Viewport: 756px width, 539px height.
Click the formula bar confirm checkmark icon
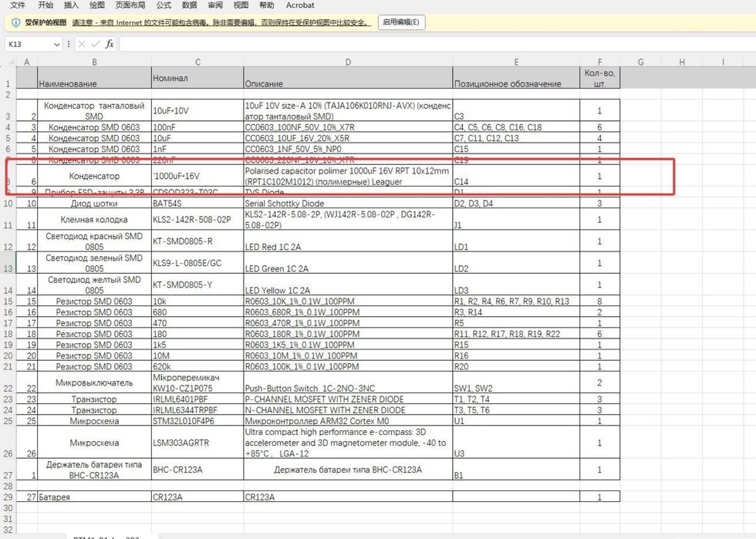tap(96, 45)
